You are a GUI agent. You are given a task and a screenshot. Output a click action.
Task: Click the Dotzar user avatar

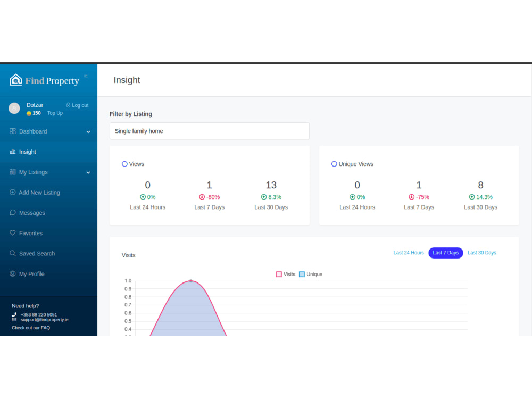point(14,108)
